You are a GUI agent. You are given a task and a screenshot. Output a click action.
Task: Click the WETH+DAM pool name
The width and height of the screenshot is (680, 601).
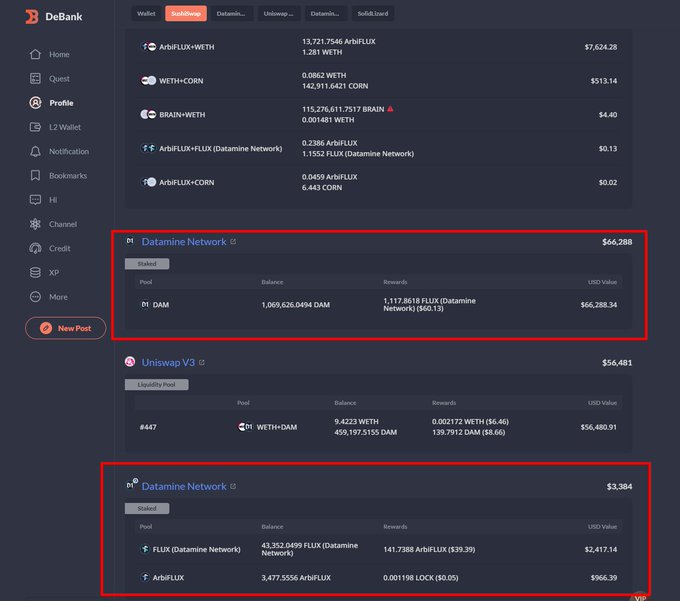(277, 427)
